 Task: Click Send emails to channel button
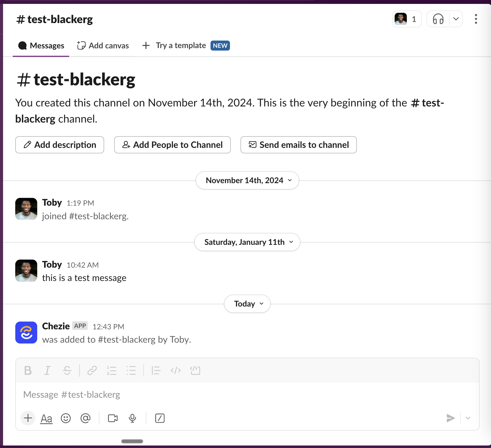[x=299, y=145]
